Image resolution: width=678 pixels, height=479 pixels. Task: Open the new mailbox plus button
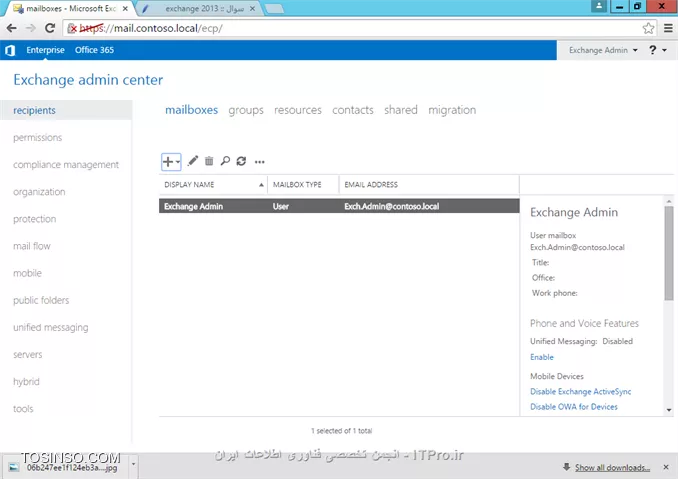[168, 162]
